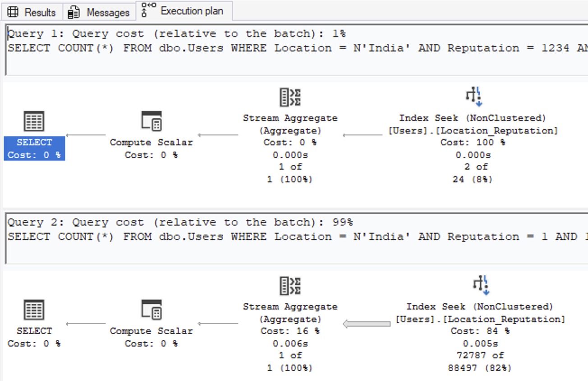Click the SELECT icon in Query 1

[x=34, y=121]
